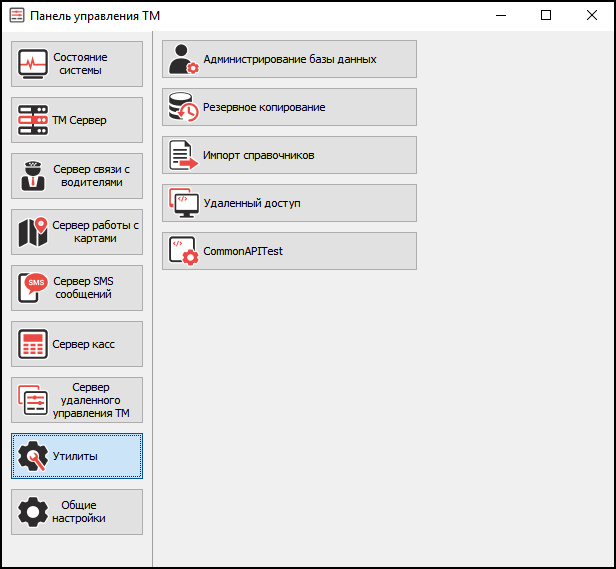The image size is (616, 569).
Task: Click the cash register icon for Сервер касс
Action: (x=33, y=344)
